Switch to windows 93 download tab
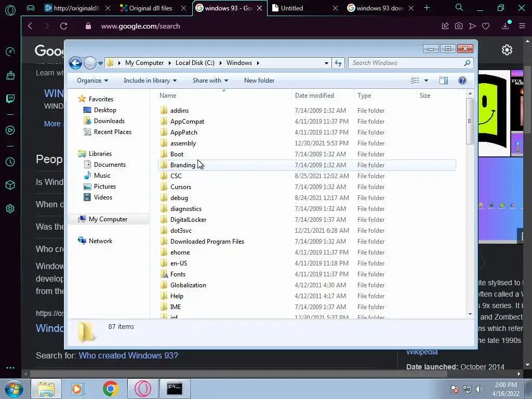The height and width of the screenshot is (399, 532). tap(380, 8)
